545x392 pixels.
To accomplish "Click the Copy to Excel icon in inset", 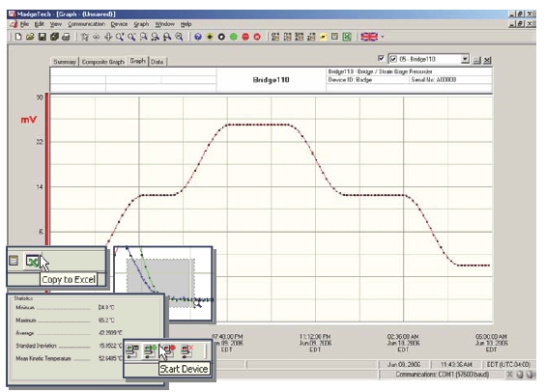I will click(32, 261).
